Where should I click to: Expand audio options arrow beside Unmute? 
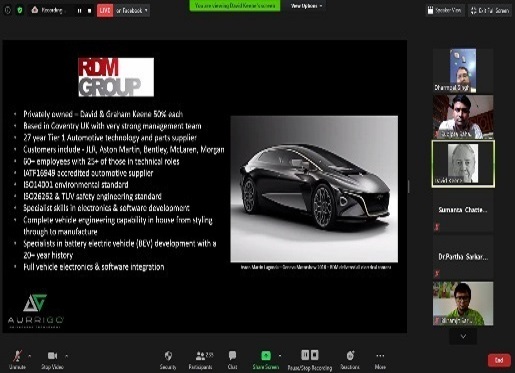pyautogui.click(x=30, y=356)
